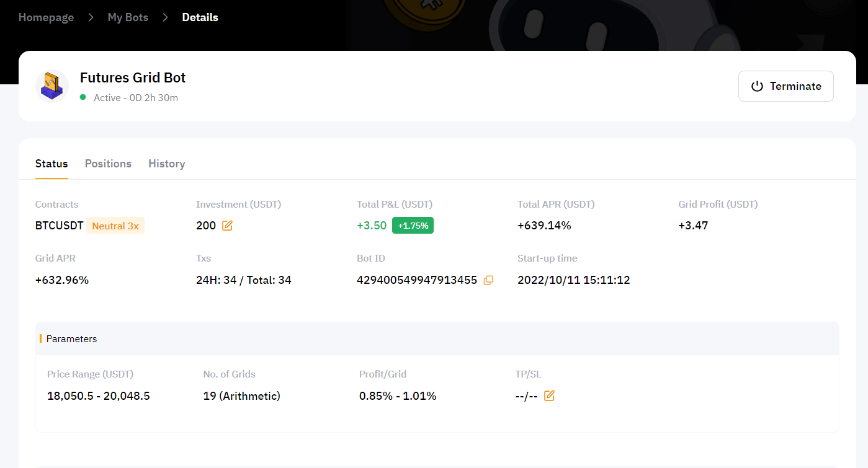Click the Details breadcrumb item
Viewport: 868px width, 468px height.
[200, 17]
